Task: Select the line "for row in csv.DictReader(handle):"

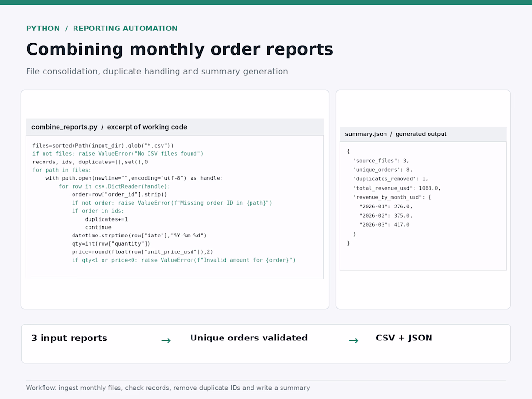Action: click(115, 186)
